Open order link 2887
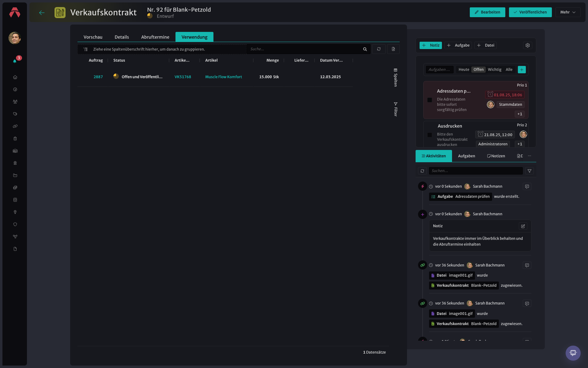Screen dimensions: 588x368 pos(98,77)
